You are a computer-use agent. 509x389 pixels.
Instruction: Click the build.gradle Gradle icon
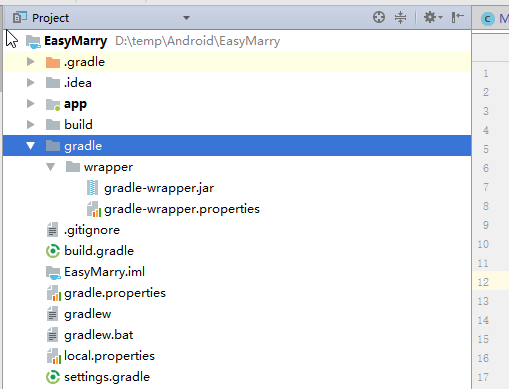53,251
